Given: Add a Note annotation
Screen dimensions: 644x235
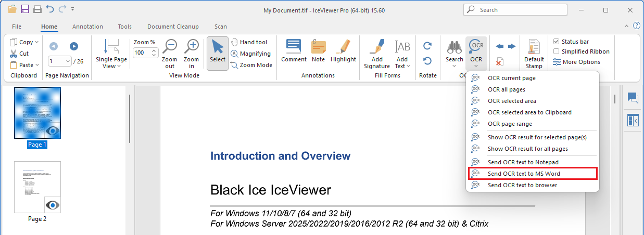Looking at the screenshot, I should tap(319, 51).
